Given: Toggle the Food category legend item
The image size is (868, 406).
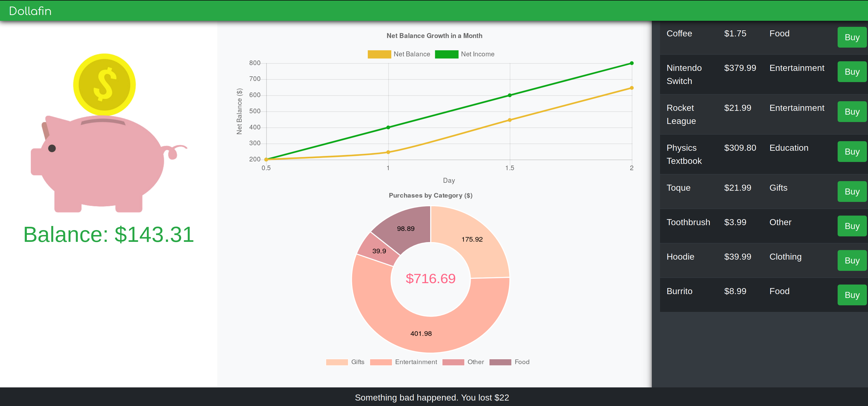Looking at the screenshot, I should click(509, 362).
